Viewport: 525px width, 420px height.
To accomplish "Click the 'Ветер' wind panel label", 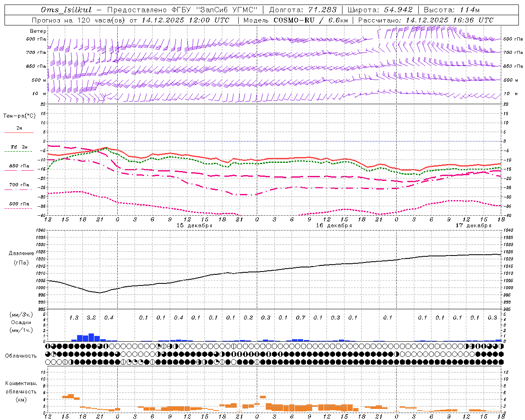I will (x=38, y=31).
